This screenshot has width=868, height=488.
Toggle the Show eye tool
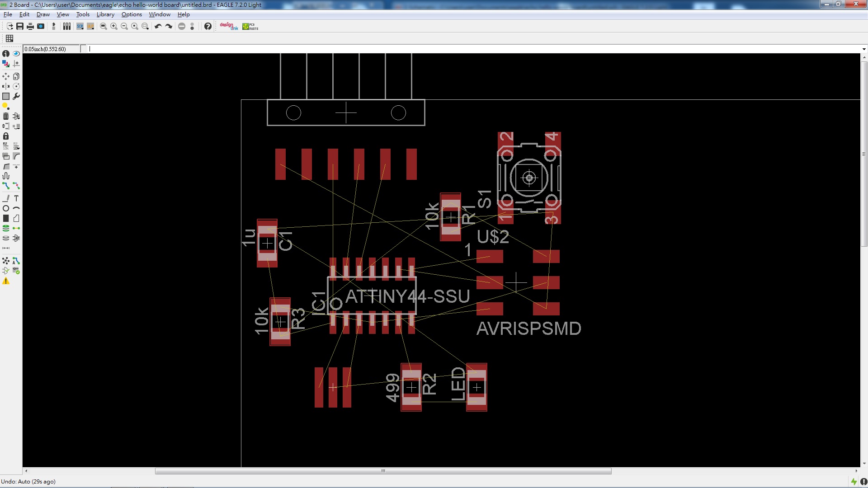click(16, 53)
